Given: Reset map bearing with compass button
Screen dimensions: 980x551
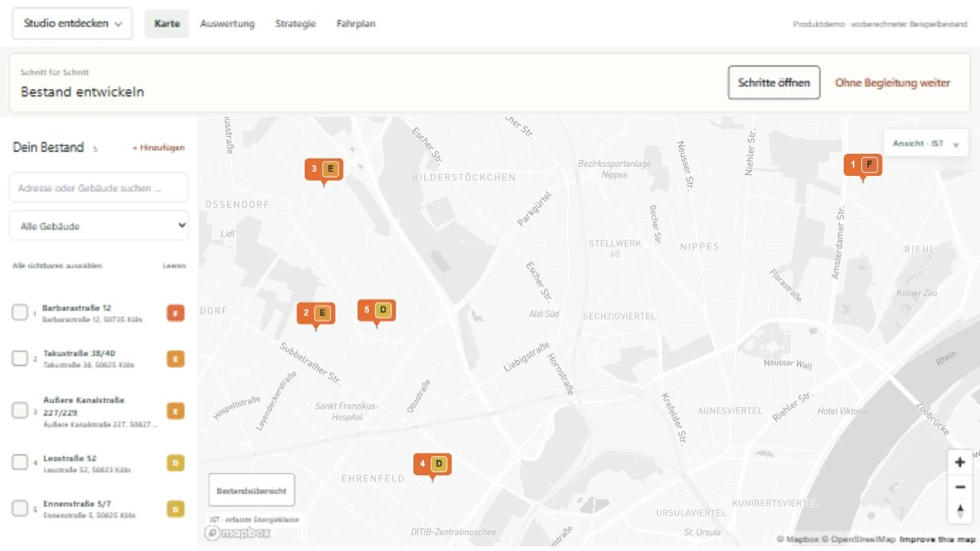Looking at the screenshot, I should (x=960, y=511).
